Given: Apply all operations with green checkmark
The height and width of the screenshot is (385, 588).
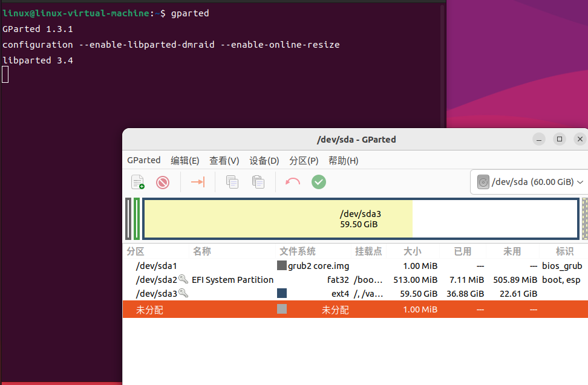Looking at the screenshot, I should click(x=319, y=182).
